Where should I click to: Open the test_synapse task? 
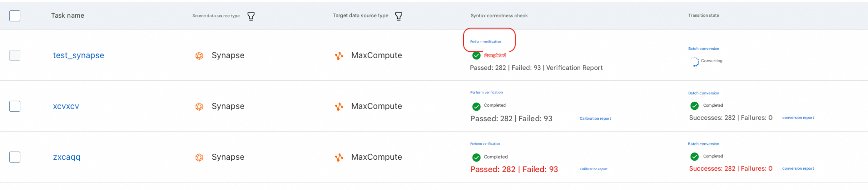[78, 56]
